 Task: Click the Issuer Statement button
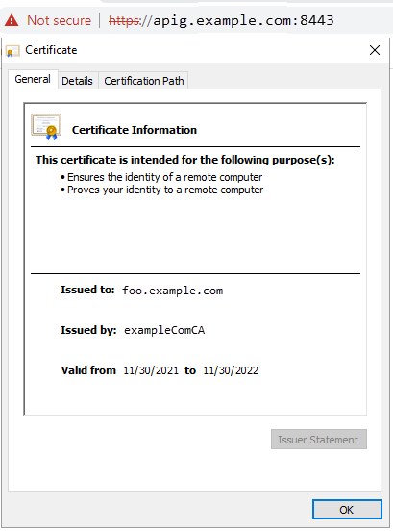click(x=319, y=440)
